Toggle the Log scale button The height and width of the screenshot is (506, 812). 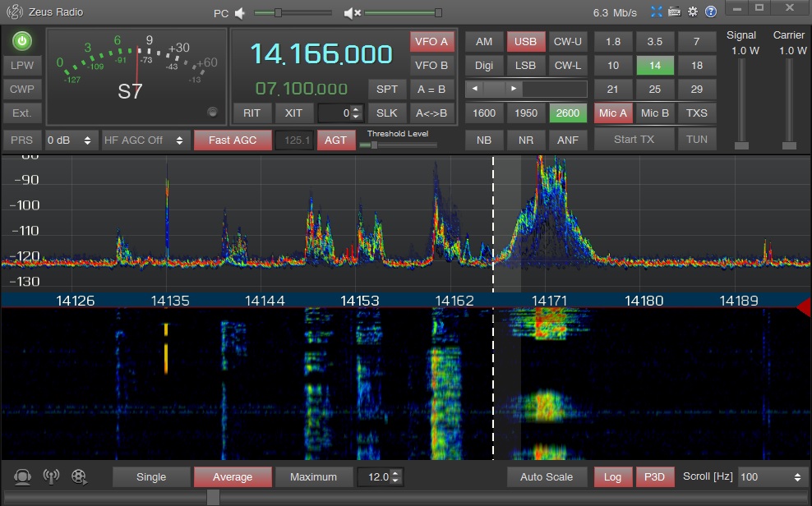point(612,477)
